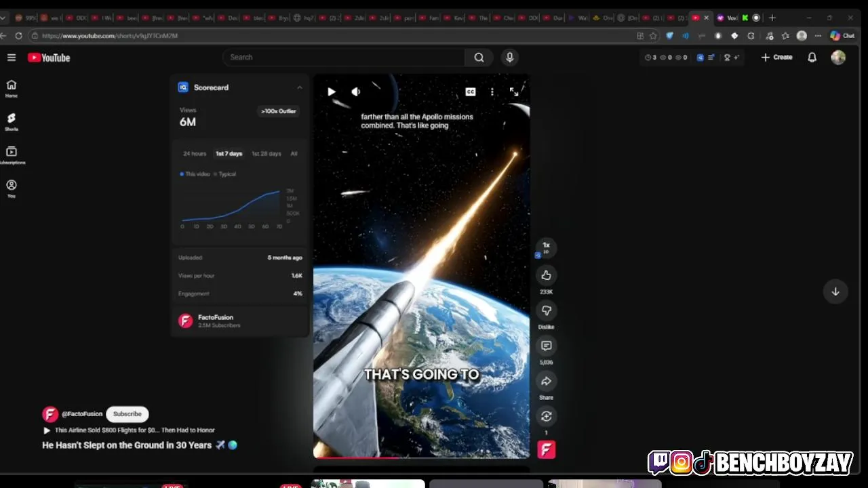The height and width of the screenshot is (488, 868).
Task: Click the 'Views per hour' 1.6K row
Action: point(240,276)
